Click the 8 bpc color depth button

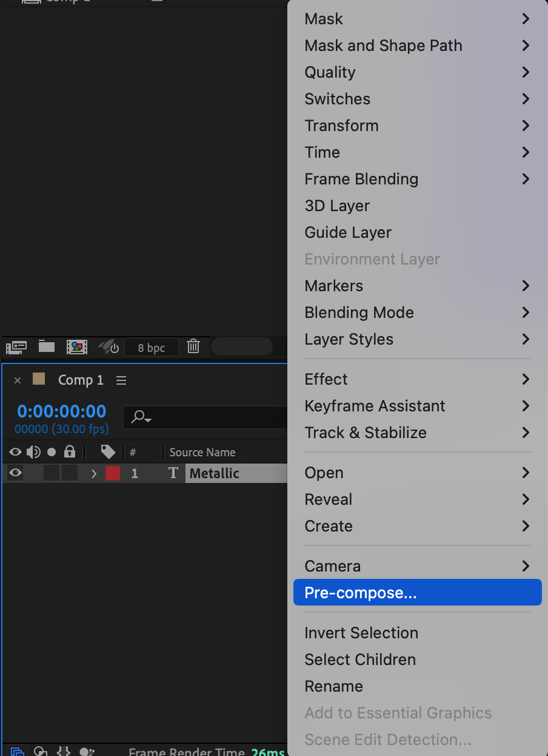click(152, 348)
